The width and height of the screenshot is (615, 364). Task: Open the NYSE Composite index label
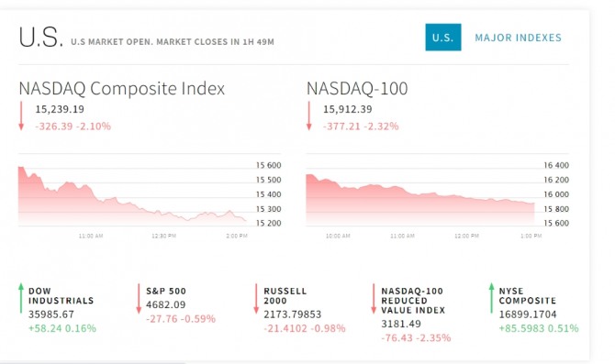coord(528,296)
